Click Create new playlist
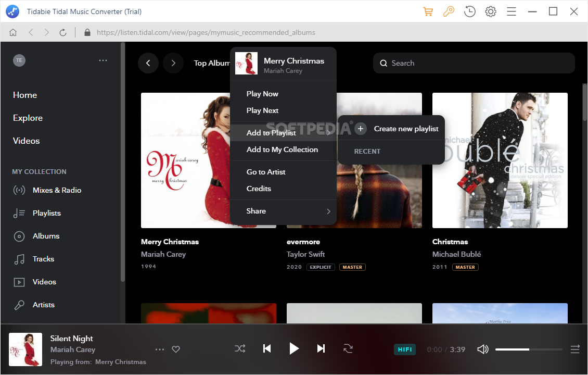The image size is (588, 375). (397, 129)
